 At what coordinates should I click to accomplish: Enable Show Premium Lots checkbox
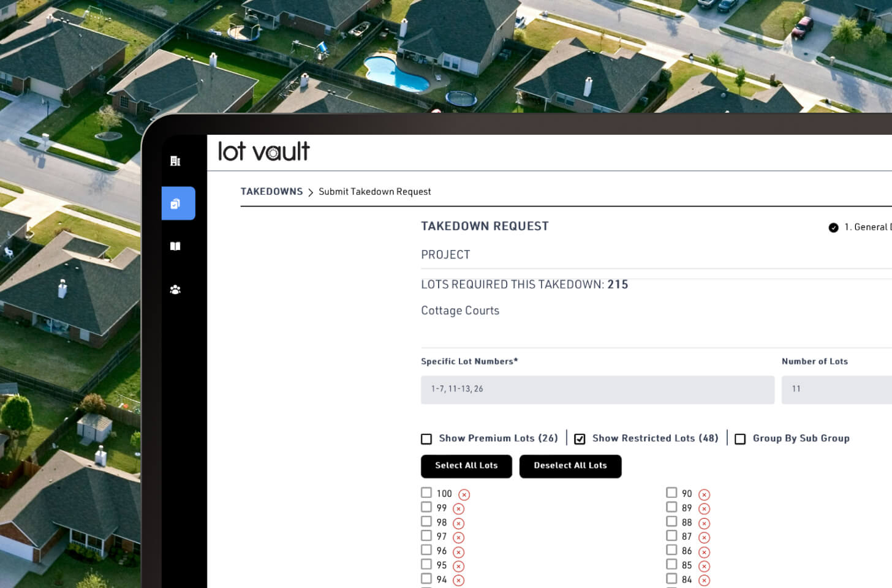pyautogui.click(x=426, y=439)
